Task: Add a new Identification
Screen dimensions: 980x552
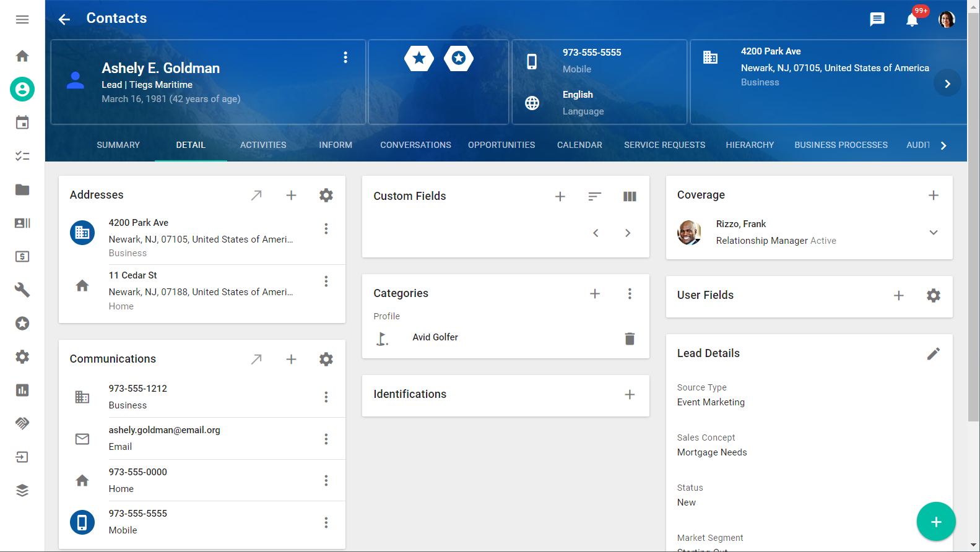Action: (629, 395)
